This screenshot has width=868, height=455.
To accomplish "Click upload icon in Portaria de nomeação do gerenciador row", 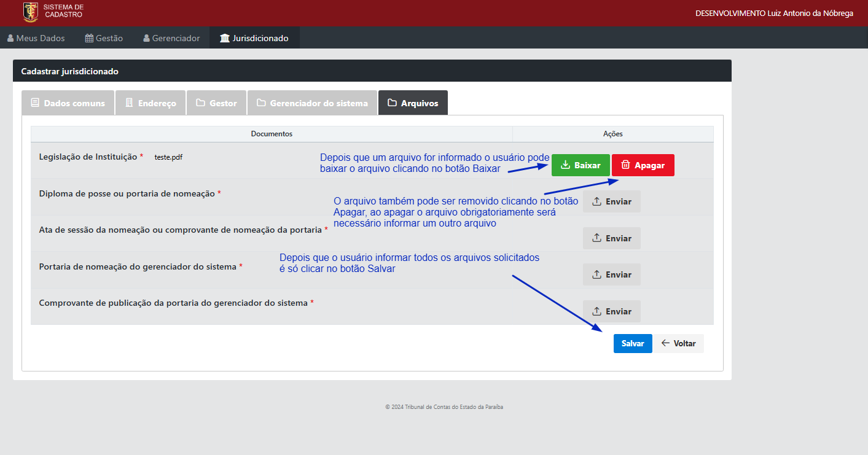I will point(596,274).
